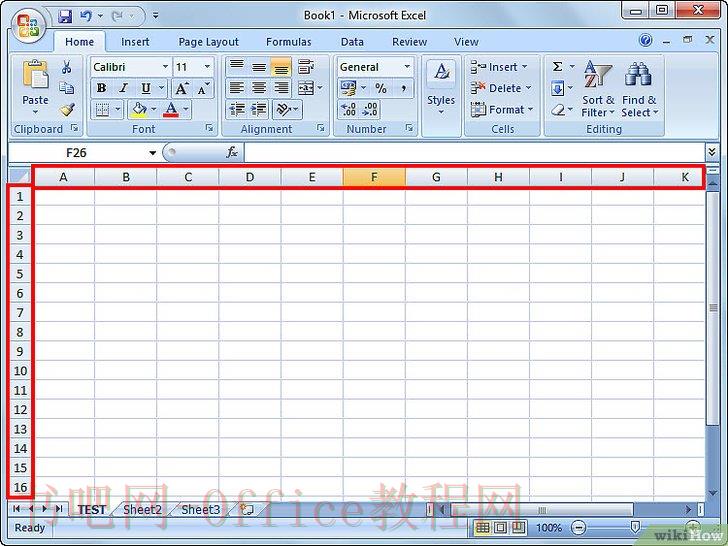Open the Styles gallery
This screenshot has height=546, width=728.
441,88
